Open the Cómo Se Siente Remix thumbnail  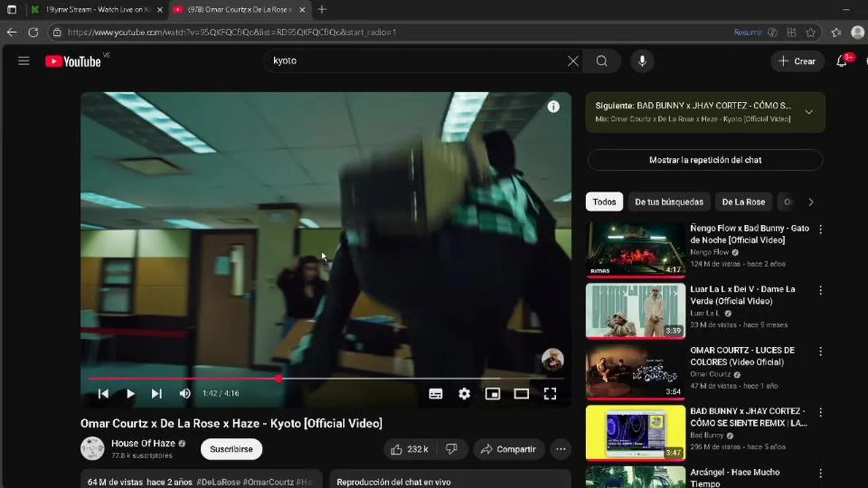635,432
